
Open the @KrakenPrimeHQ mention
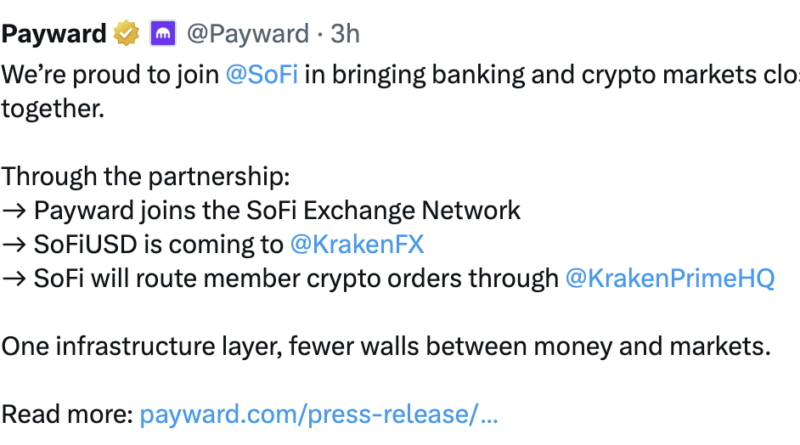(670, 279)
